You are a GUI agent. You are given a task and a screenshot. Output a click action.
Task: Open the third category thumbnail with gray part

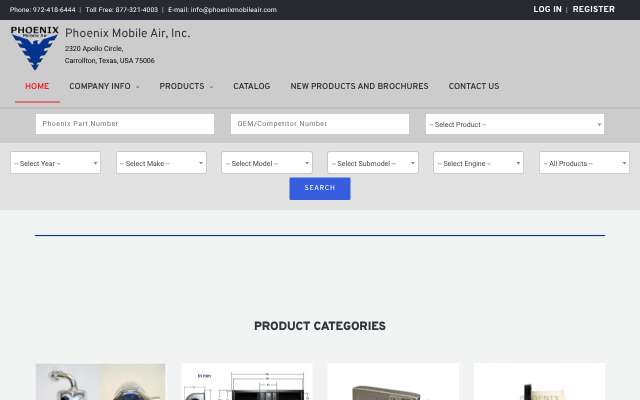click(393, 382)
